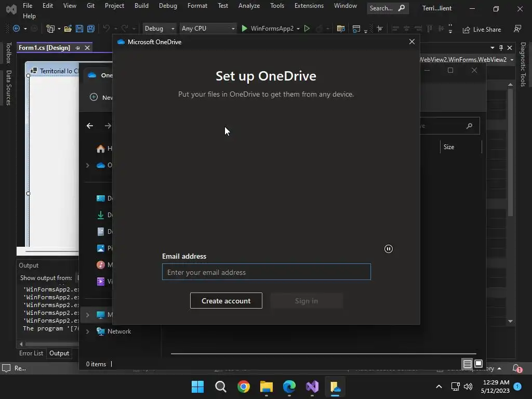Screen dimensions: 532x399
Task: Click the New plus icon in File Explorer
Action: point(94,97)
